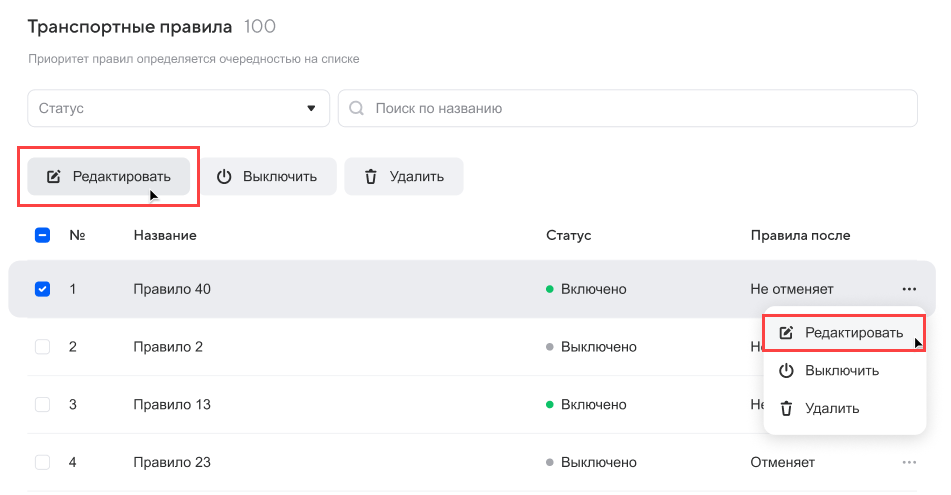Choose Удалить in the context menu

pyautogui.click(x=832, y=408)
